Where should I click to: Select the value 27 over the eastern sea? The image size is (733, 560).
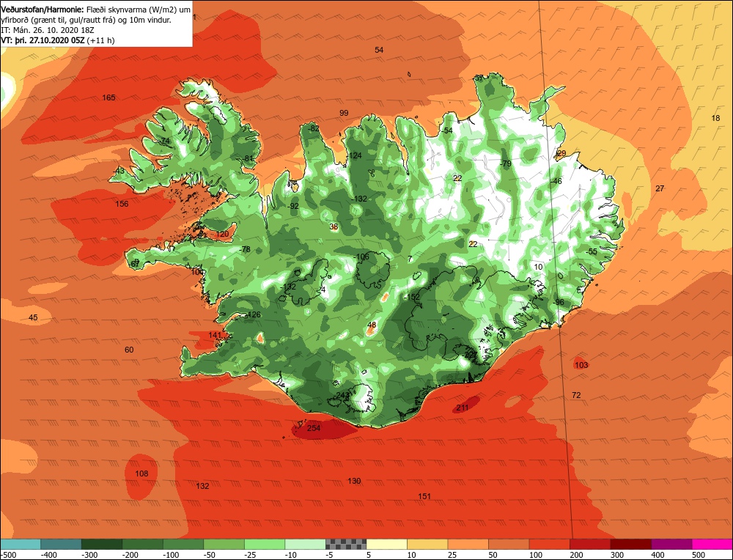point(660,189)
